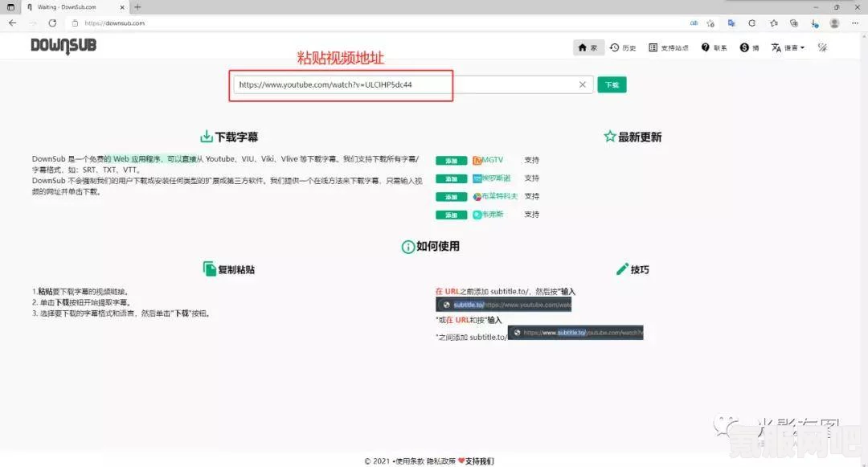Open the 历史 (History) nav item

(x=623, y=47)
